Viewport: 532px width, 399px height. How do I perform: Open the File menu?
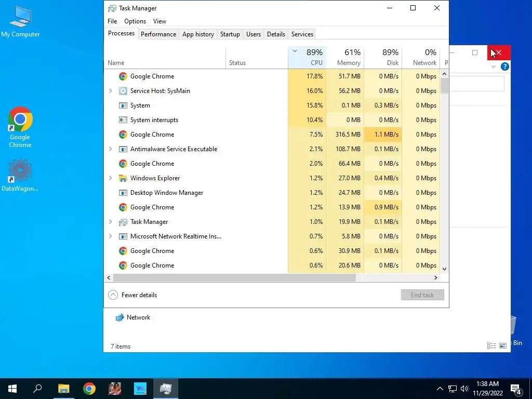pyautogui.click(x=112, y=21)
